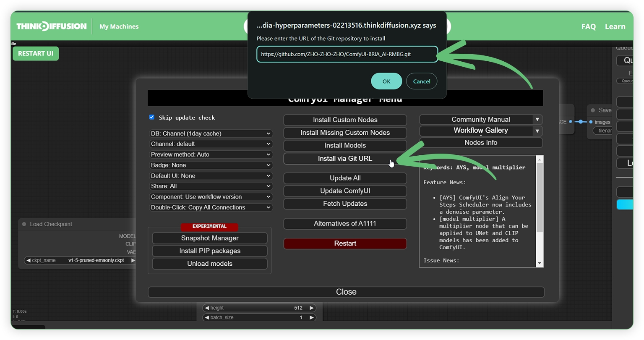Image resolution: width=644 pixels, height=340 pixels.
Task: Click the Unload models button
Action: (x=210, y=264)
